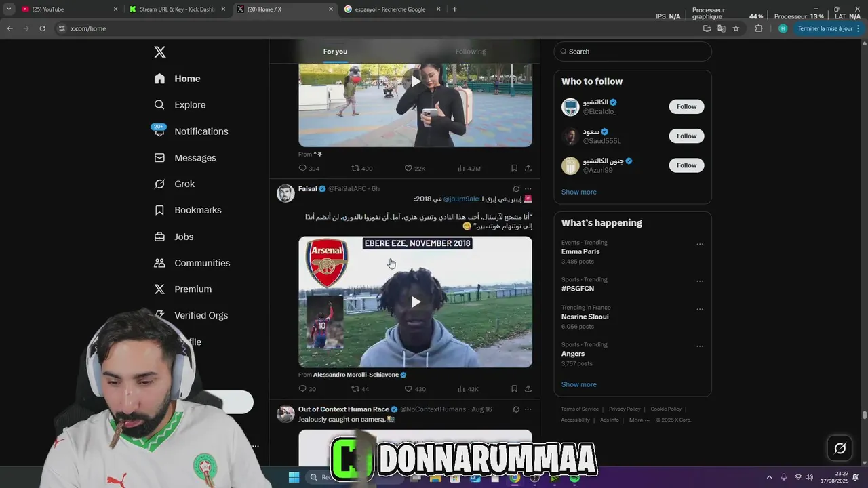Open the Terms of Service link
The image size is (868, 488).
point(580,409)
